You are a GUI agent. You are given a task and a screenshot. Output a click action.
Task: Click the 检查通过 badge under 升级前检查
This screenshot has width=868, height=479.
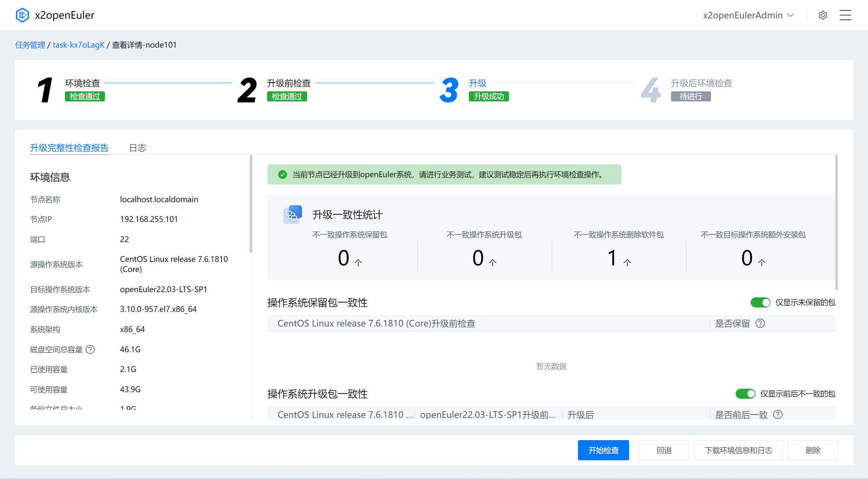click(287, 96)
